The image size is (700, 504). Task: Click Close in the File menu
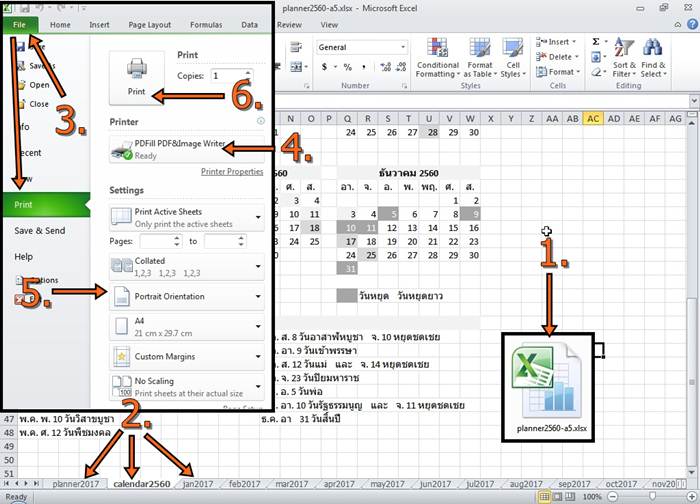[x=38, y=104]
